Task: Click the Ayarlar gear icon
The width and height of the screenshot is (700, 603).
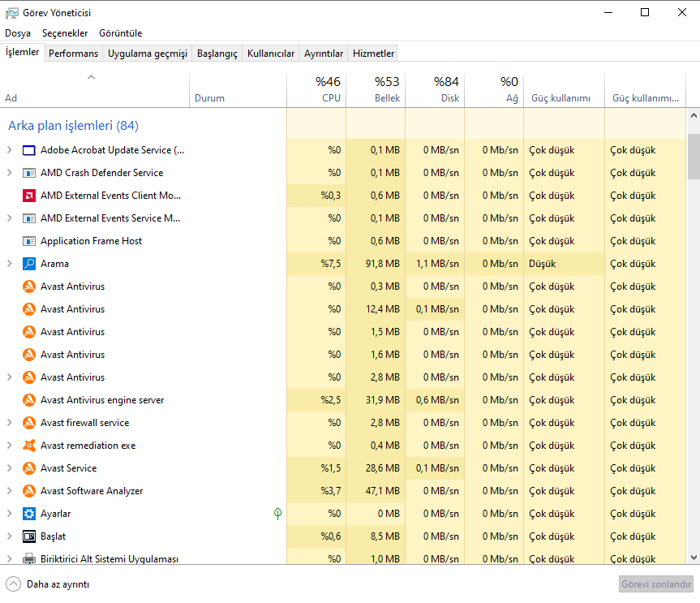Action: [x=29, y=514]
